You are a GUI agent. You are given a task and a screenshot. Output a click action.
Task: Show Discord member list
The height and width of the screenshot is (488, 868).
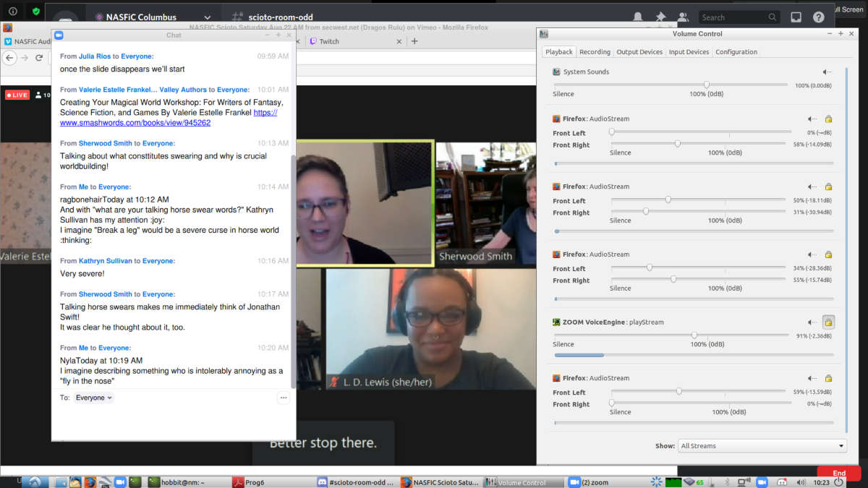pyautogui.click(x=682, y=17)
